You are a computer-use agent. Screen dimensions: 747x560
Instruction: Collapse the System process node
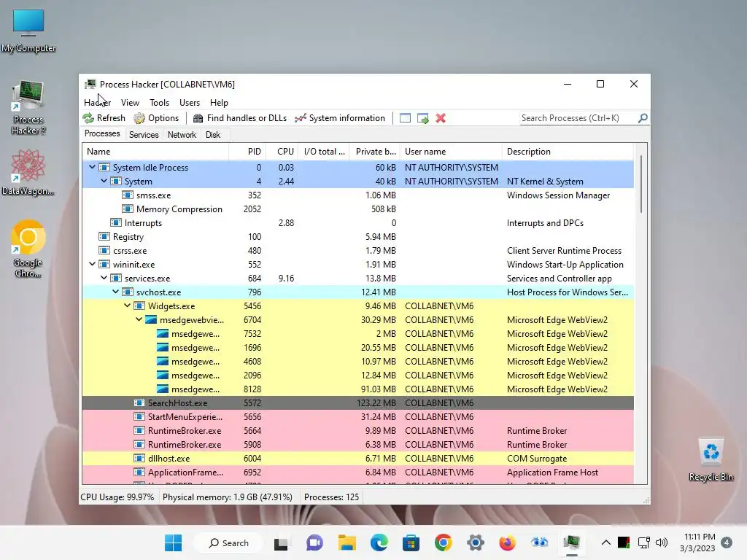click(x=104, y=181)
